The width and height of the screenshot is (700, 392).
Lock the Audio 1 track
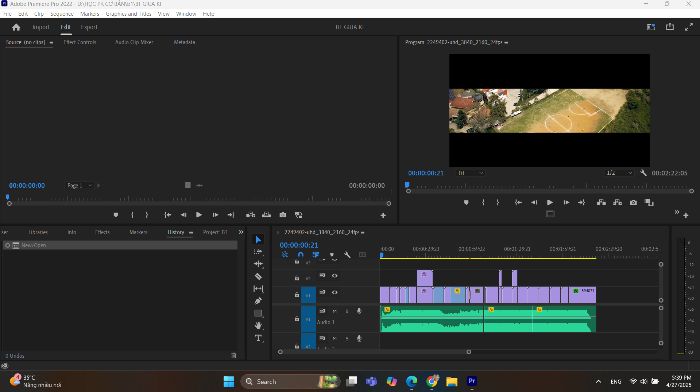297,319
